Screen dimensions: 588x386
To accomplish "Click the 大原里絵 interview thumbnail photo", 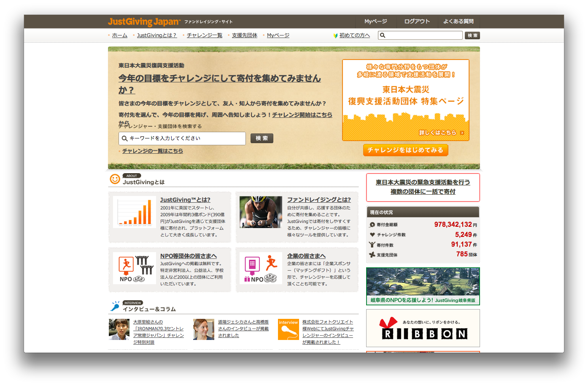I will [x=119, y=329].
